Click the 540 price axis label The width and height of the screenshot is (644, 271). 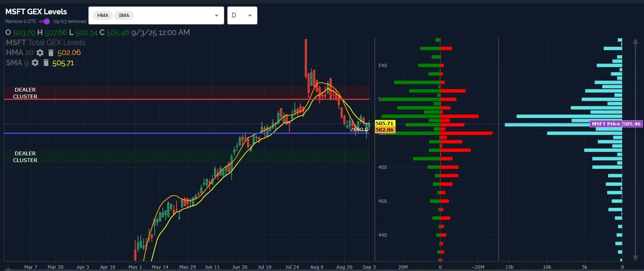382,66
